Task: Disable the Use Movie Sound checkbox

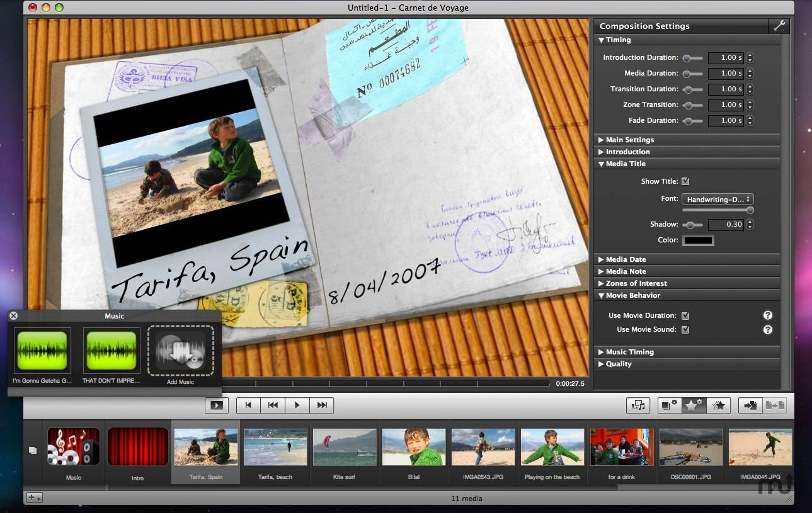Action: tap(685, 329)
